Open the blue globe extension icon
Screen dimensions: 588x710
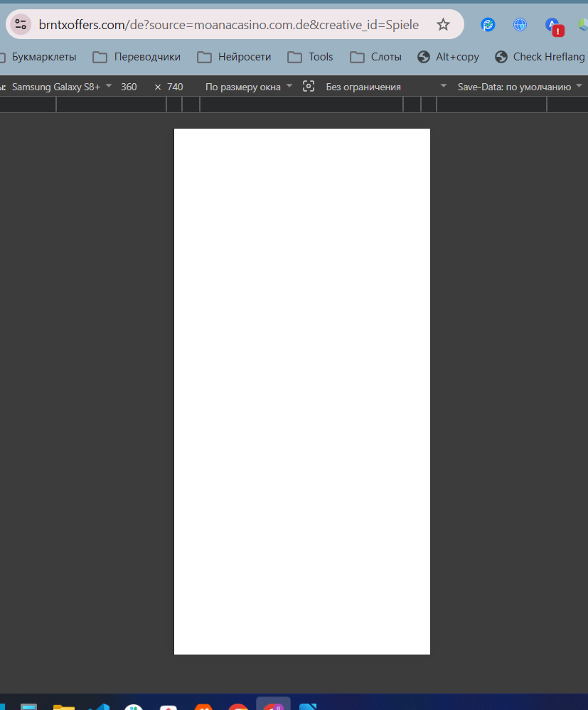(x=520, y=24)
